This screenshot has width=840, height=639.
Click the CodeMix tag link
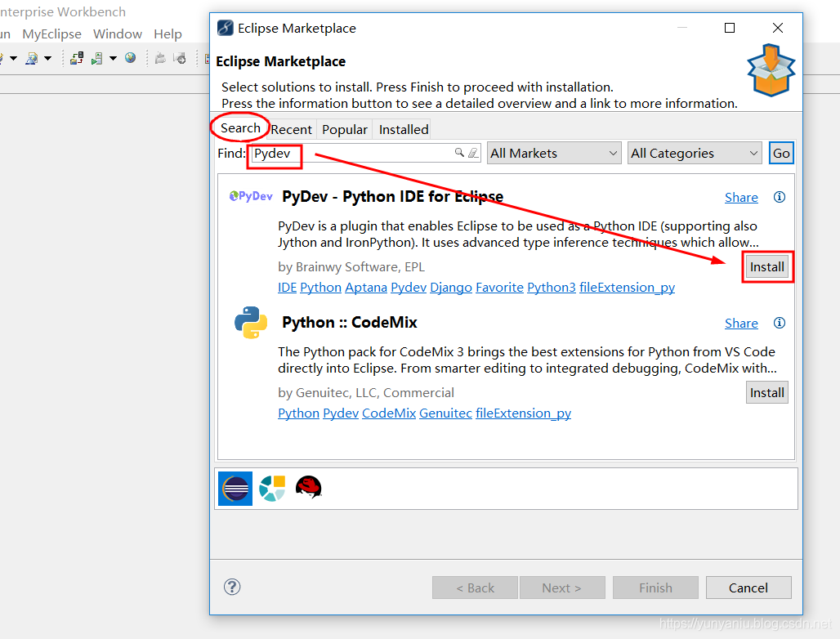[388, 413]
